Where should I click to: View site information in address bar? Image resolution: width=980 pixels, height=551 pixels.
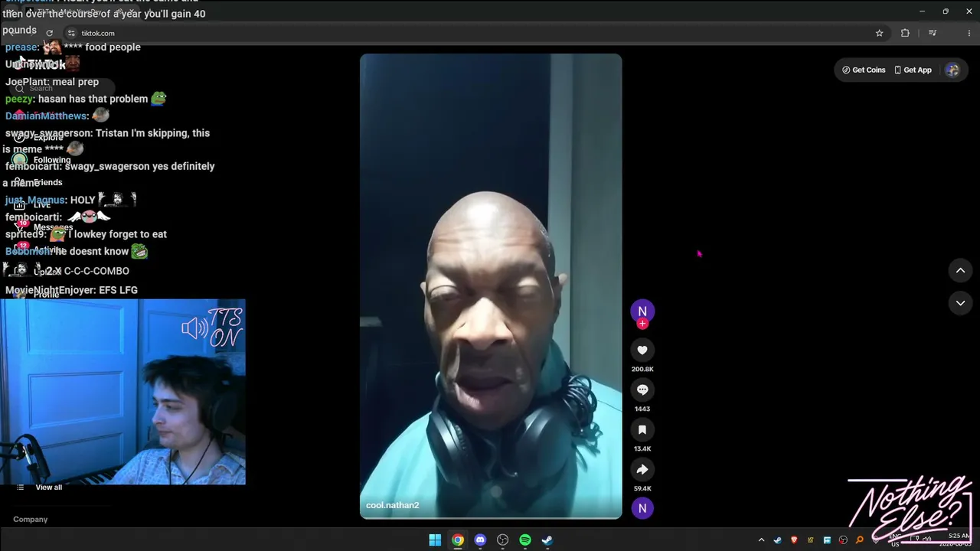71,33
